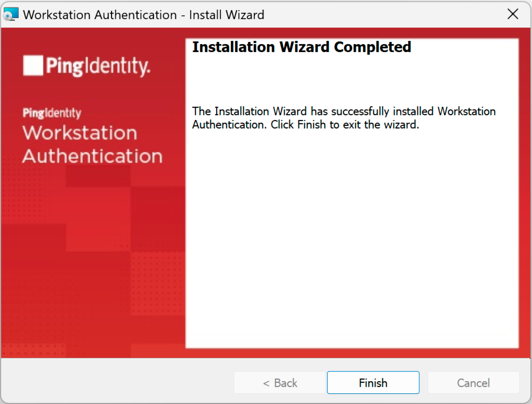
Task: Click the 'Workstation Authentication' product name on banner
Action: 92,144
